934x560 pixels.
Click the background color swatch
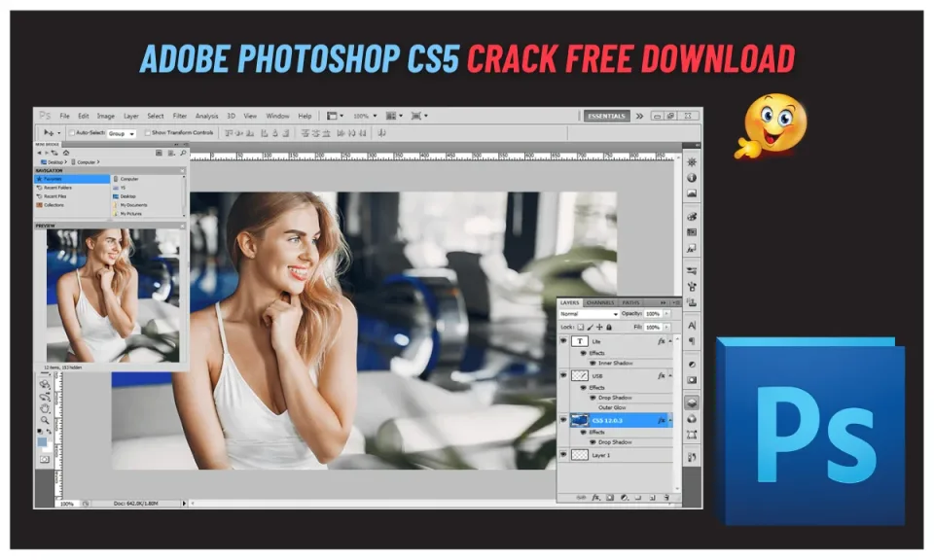pyautogui.click(x=47, y=447)
